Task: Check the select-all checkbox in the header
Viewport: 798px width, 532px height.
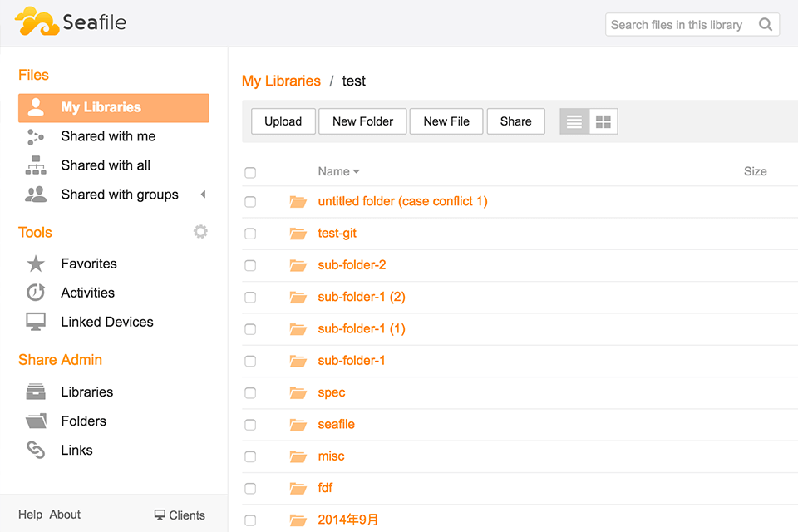Action: click(250, 173)
